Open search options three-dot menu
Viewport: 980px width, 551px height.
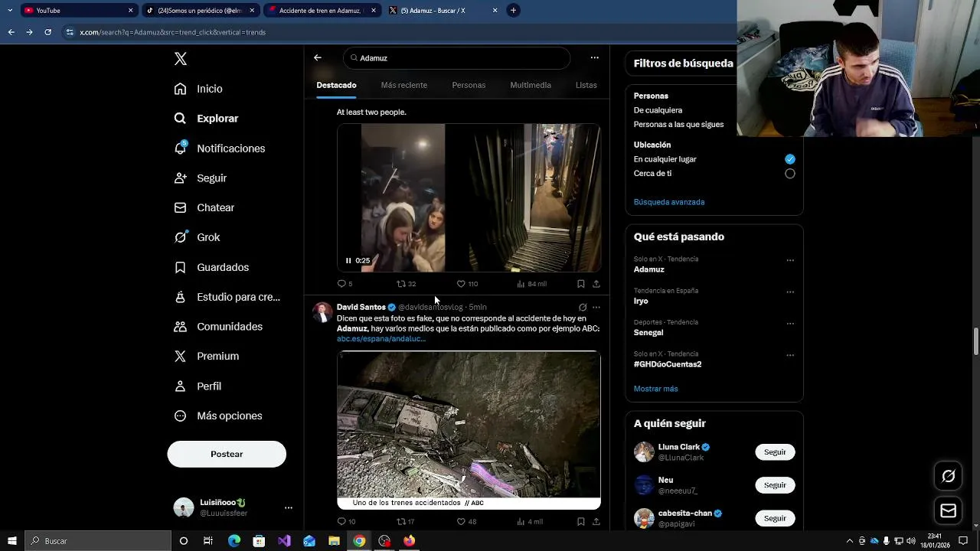[x=594, y=58]
